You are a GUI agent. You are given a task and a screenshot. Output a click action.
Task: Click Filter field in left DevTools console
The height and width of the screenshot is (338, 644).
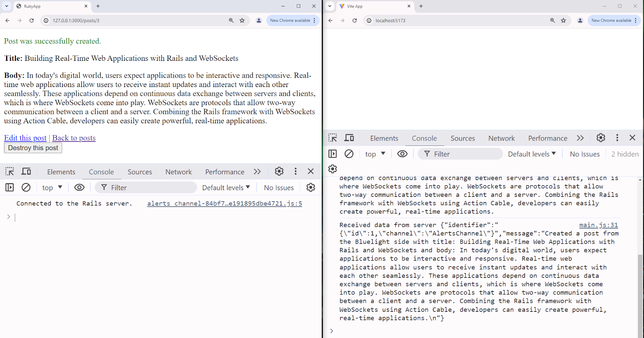(146, 187)
